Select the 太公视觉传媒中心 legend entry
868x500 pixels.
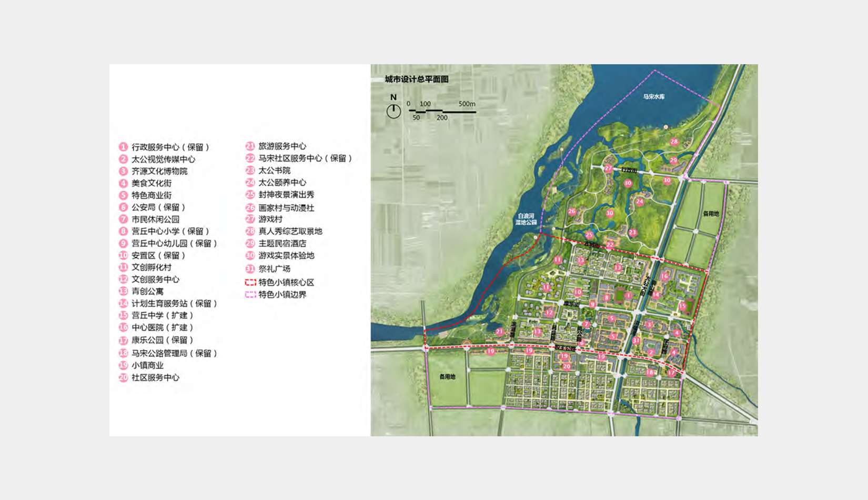(163, 159)
